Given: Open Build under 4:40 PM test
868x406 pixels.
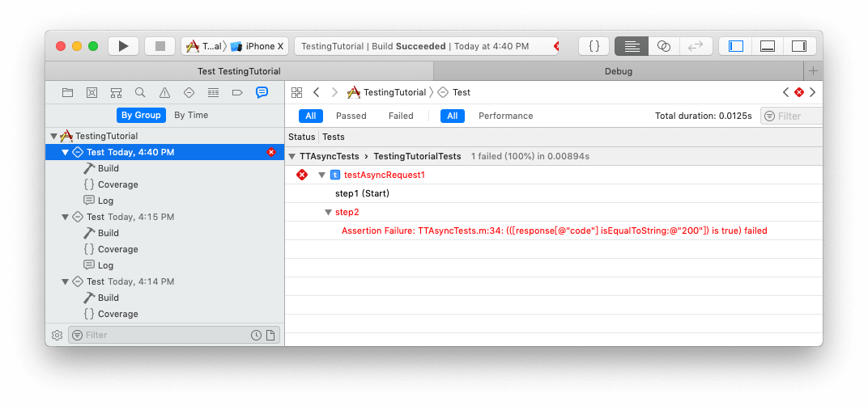Looking at the screenshot, I should (108, 168).
